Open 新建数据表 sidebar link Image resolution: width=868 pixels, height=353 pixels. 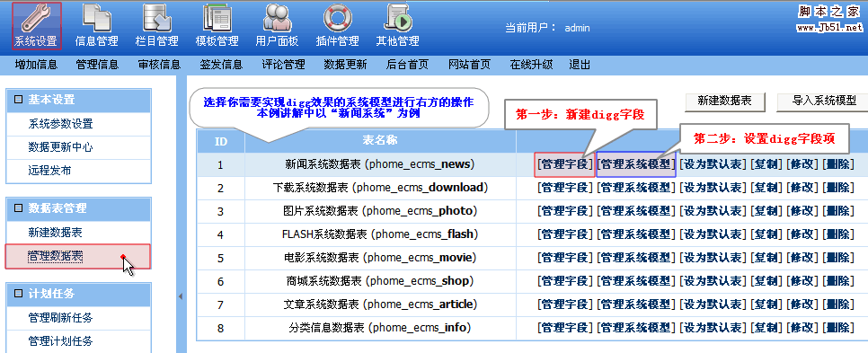point(56,233)
